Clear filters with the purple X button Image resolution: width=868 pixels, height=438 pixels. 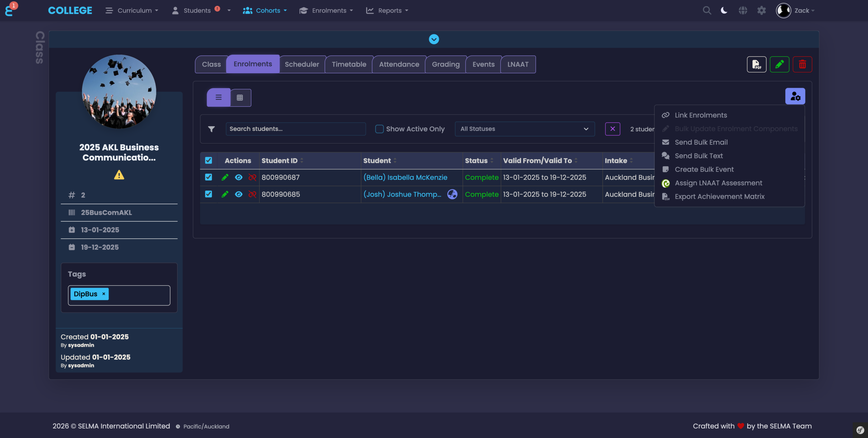pyautogui.click(x=612, y=129)
